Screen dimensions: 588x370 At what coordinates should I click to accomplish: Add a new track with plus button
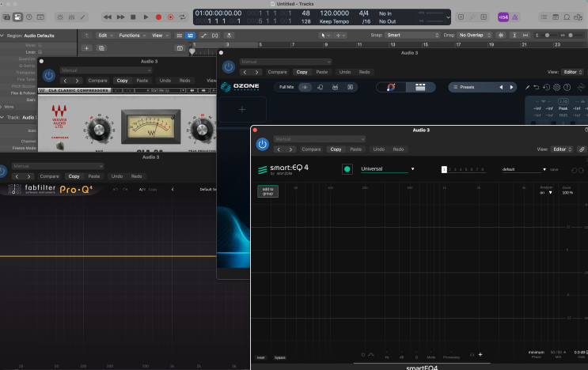(x=86, y=48)
